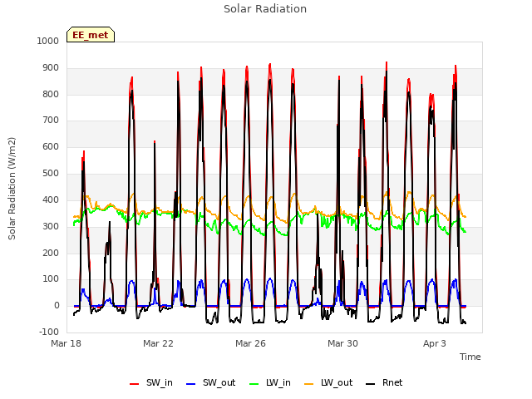Click the 200 y-axis tick label
532x399 pixels.
51,253
